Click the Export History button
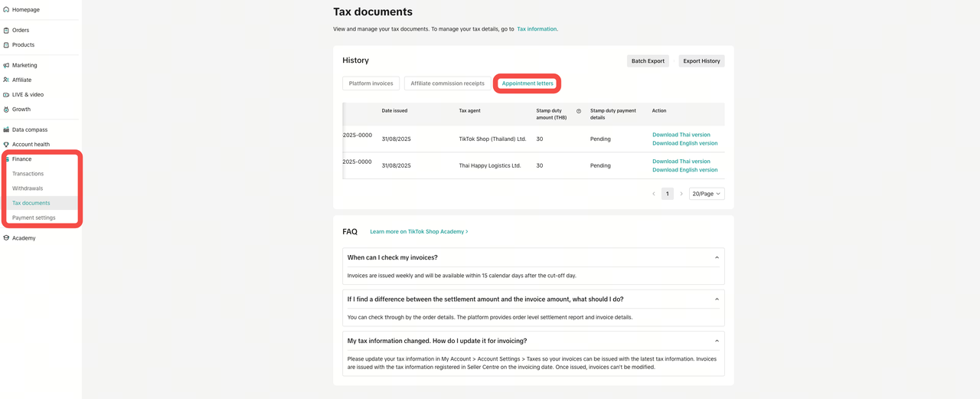This screenshot has width=980, height=399. coord(701,61)
